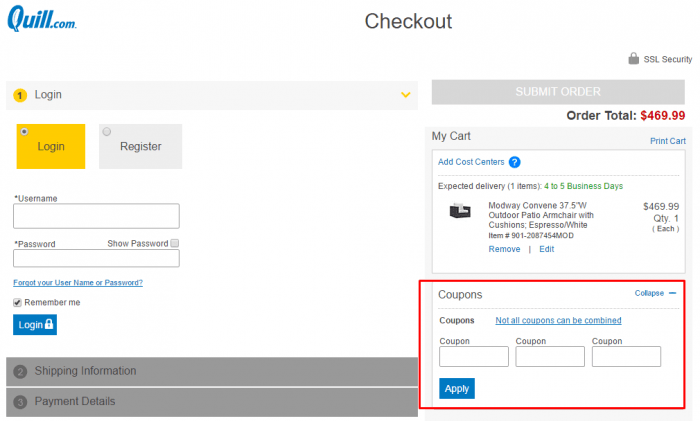Enable the Show Password checkbox
Image resolution: width=700 pixels, height=421 pixels.
[x=175, y=243]
